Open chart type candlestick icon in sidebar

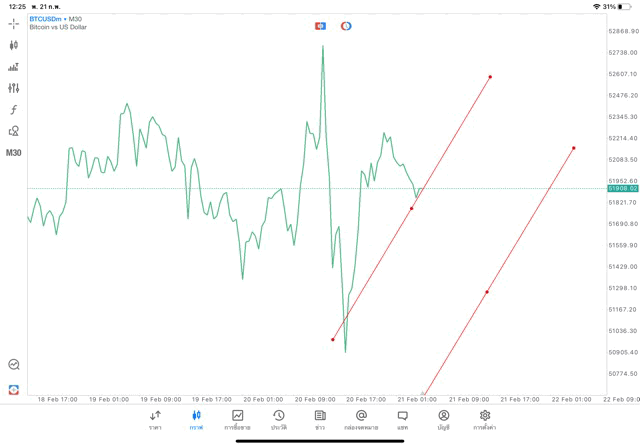14,45
